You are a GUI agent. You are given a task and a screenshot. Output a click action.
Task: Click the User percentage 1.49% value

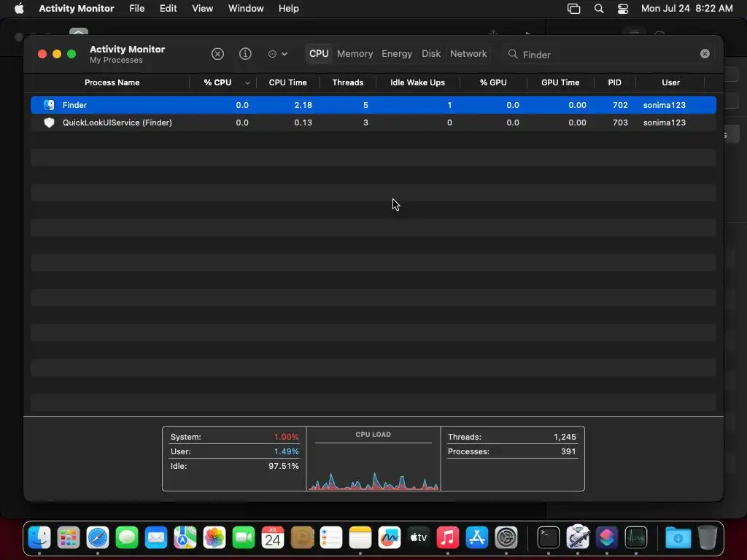[x=286, y=451]
